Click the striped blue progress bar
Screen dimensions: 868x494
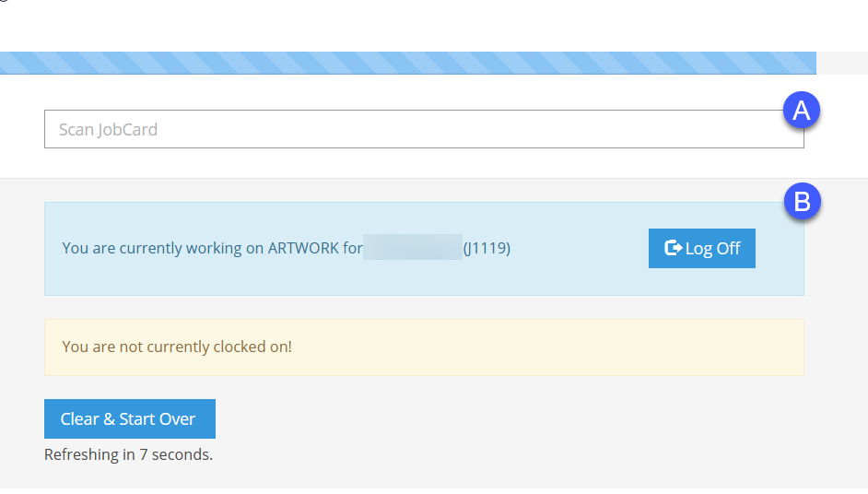[x=405, y=63]
